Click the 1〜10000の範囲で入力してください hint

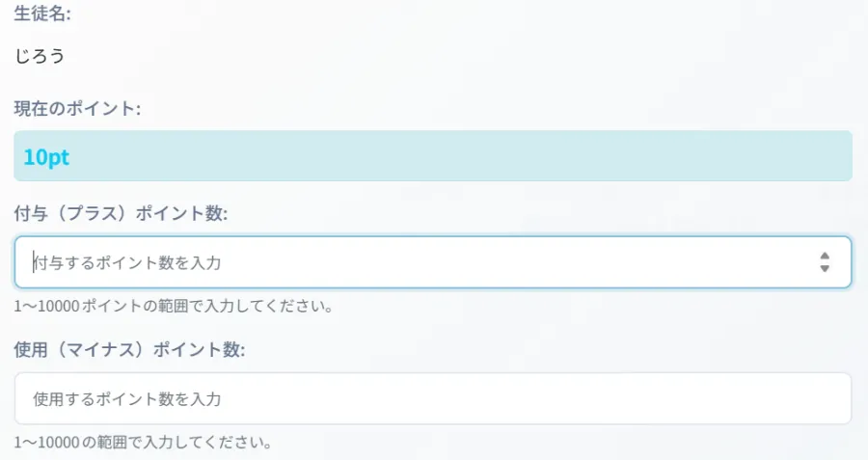(142, 444)
